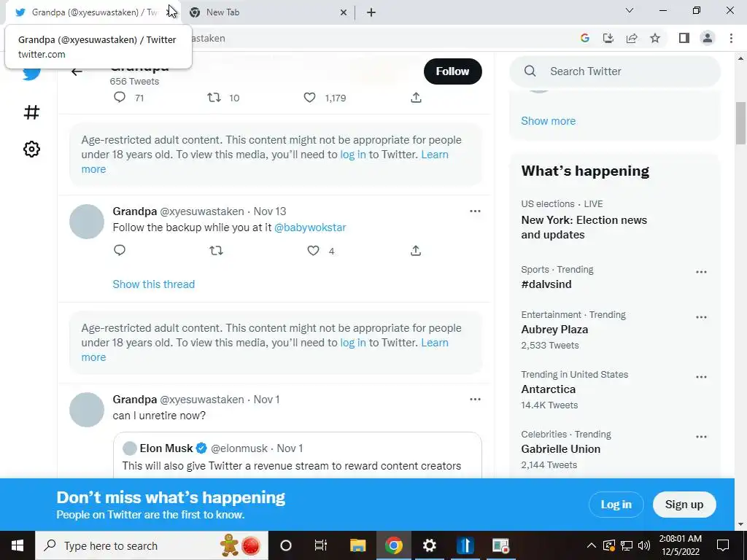The height and width of the screenshot is (560, 747).
Task: Open the @babywokstar mention link
Action: [310, 227]
